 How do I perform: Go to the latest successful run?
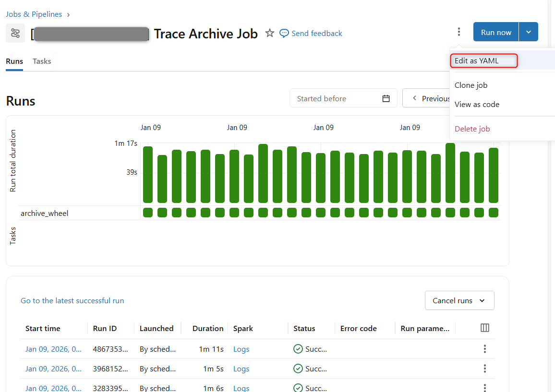[x=72, y=300]
